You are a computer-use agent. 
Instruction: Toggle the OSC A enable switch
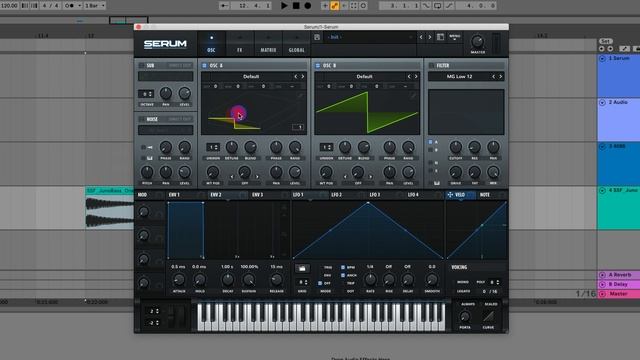pyautogui.click(x=204, y=65)
